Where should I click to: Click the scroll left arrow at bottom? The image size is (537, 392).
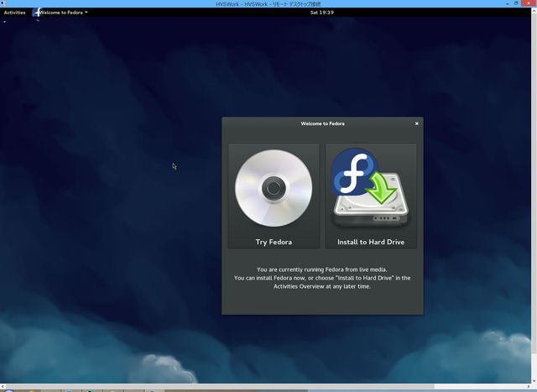tap(3, 386)
